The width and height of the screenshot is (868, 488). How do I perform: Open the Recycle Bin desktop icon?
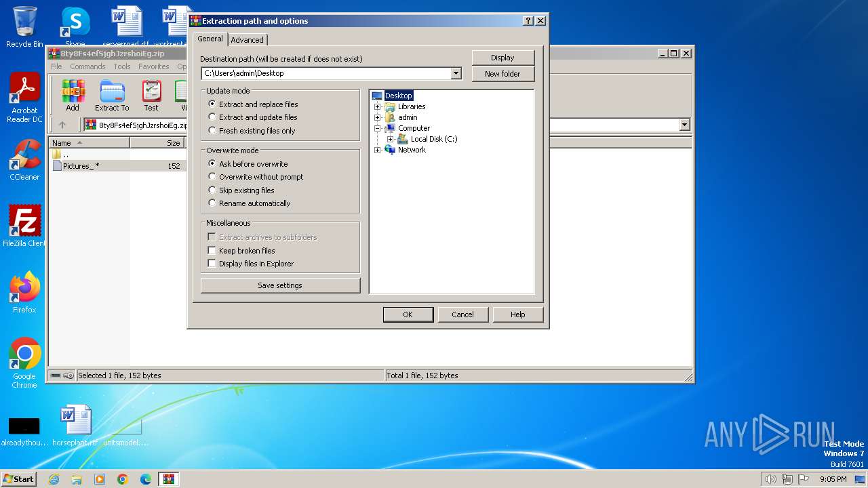(x=24, y=27)
